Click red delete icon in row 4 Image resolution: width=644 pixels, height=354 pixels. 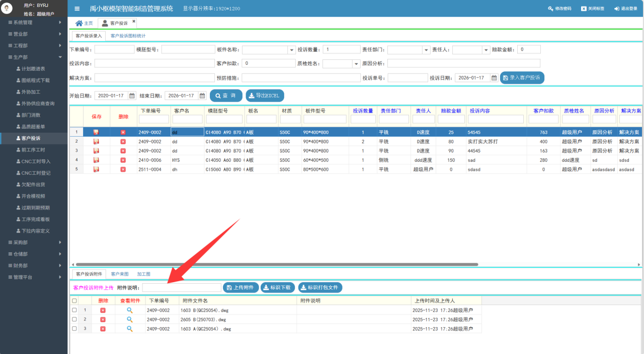123,160
